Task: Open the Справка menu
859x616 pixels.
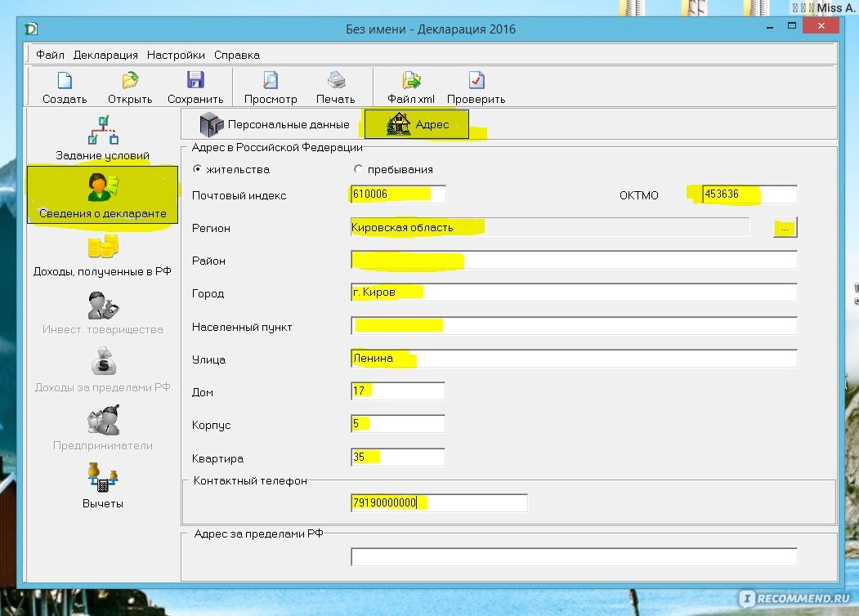Action: (237, 55)
